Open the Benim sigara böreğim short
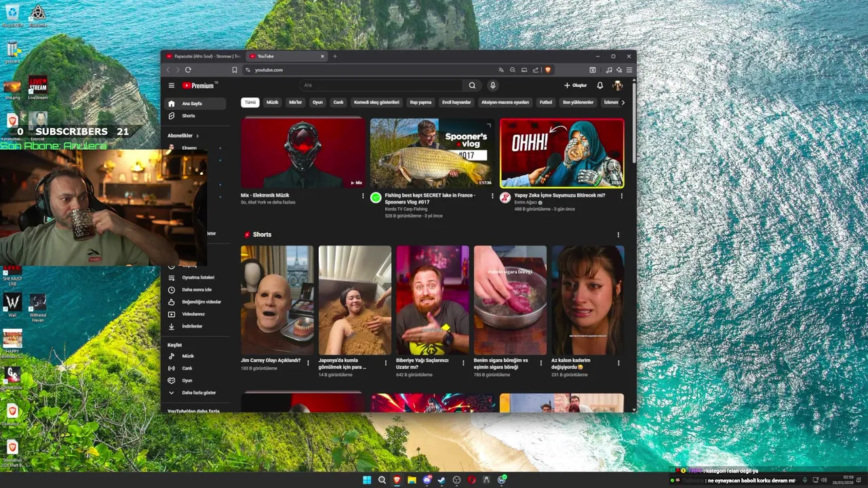This screenshot has height=488, width=868. 510,300
